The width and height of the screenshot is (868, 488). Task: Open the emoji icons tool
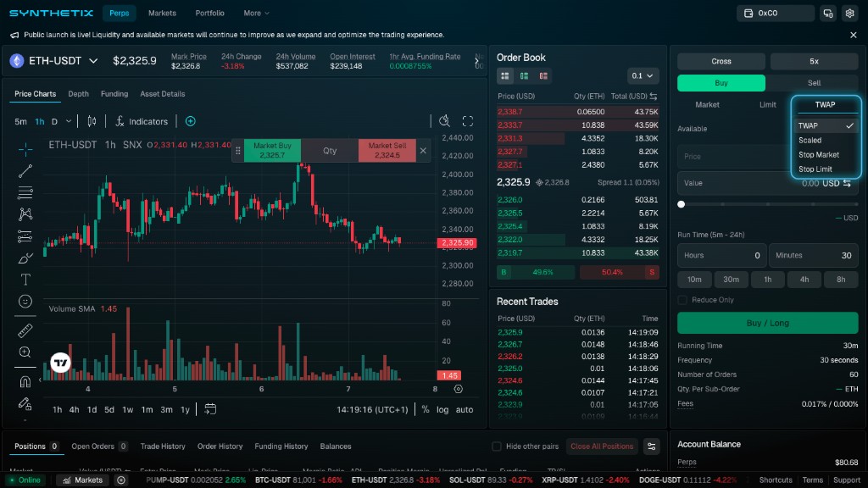point(25,301)
